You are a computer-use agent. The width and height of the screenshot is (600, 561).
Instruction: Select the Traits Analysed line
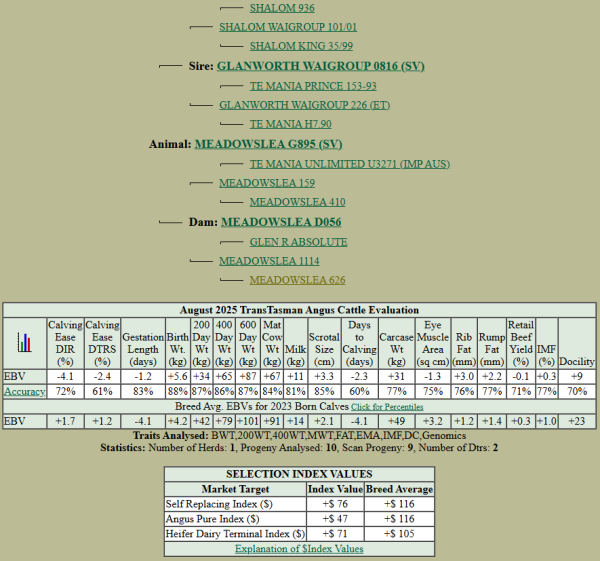pos(299,436)
